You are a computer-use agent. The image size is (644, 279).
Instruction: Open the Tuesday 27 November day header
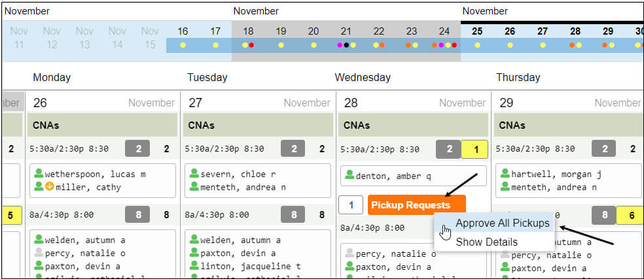(259, 103)
